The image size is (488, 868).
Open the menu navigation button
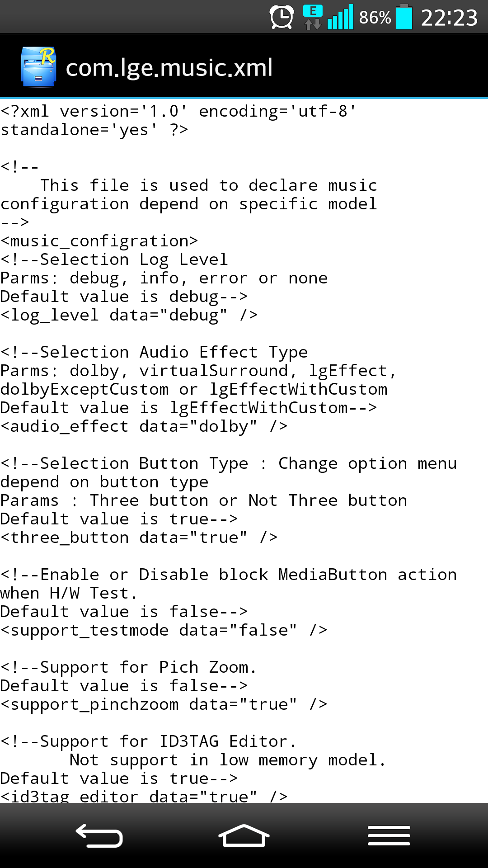pos(389,835)
